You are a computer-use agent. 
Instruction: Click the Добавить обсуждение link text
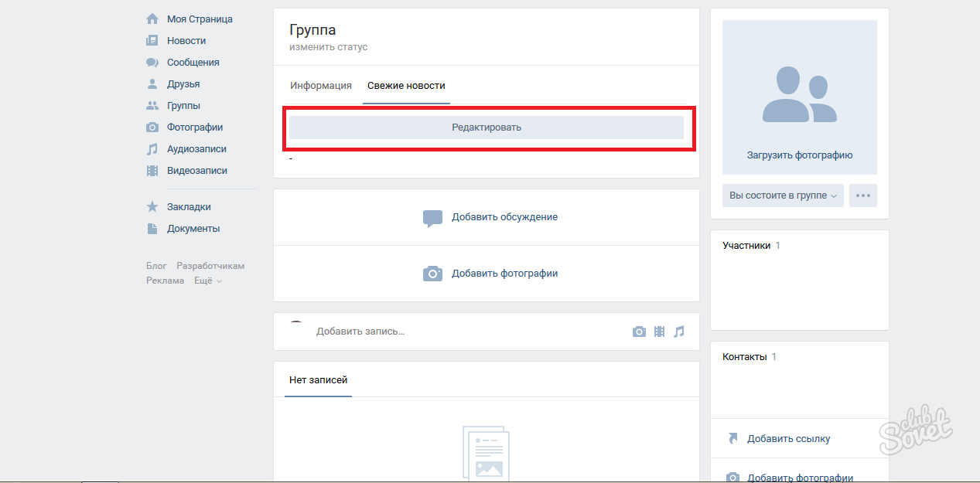click(x=504, y=217)
